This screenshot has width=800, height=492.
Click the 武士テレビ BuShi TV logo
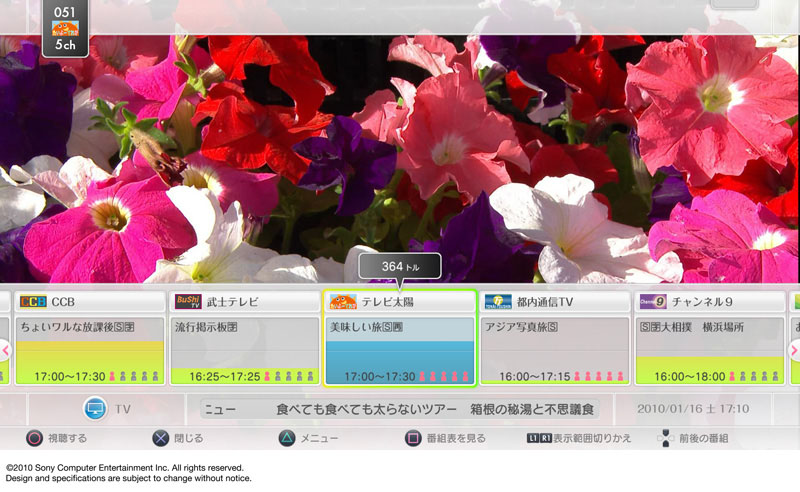coord(188,301)
